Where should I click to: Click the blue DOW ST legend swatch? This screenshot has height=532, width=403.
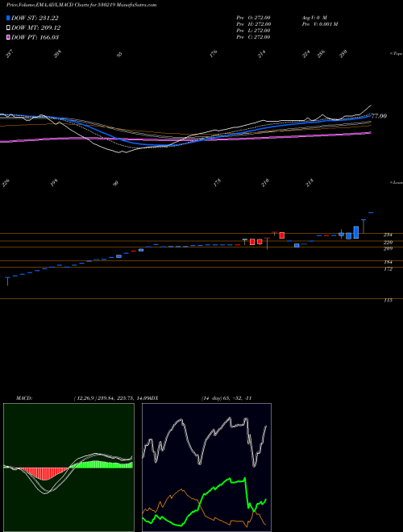(8, 18)
